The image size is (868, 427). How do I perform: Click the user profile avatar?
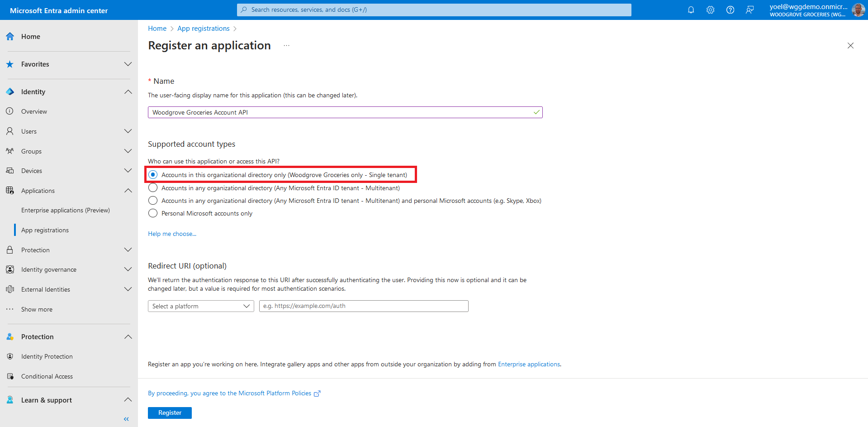[x=858, y=10]
